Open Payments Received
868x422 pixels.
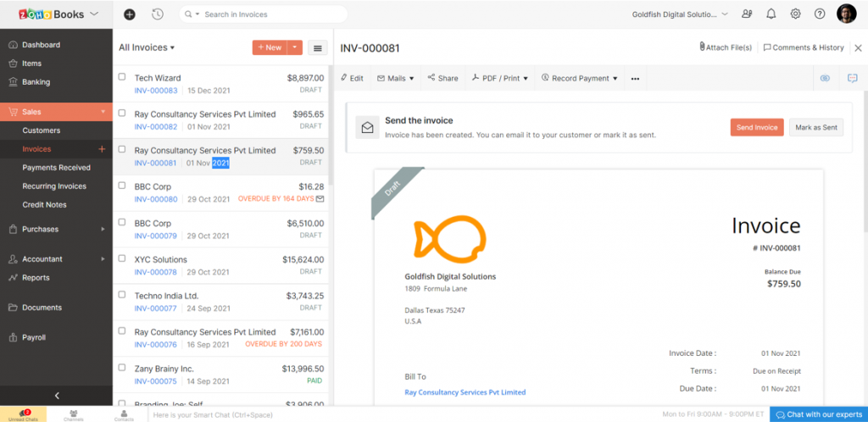[57, 168]
